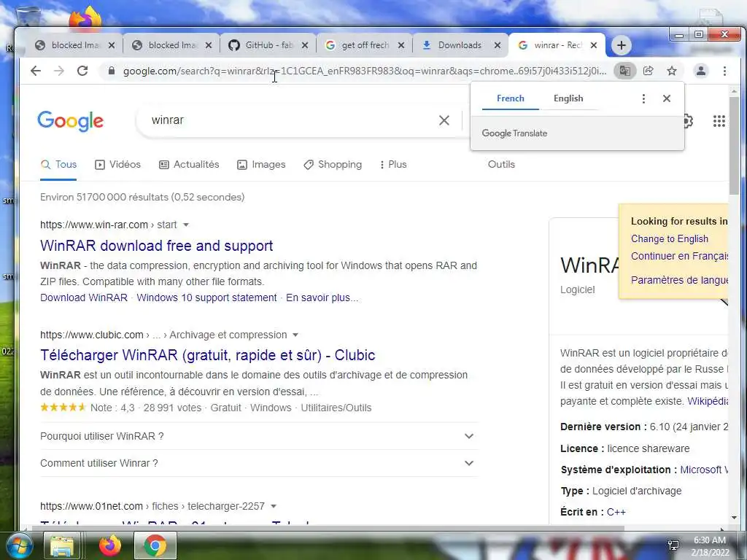
Task: Click the scrollbar down arrow
Action: coord(734,518)
